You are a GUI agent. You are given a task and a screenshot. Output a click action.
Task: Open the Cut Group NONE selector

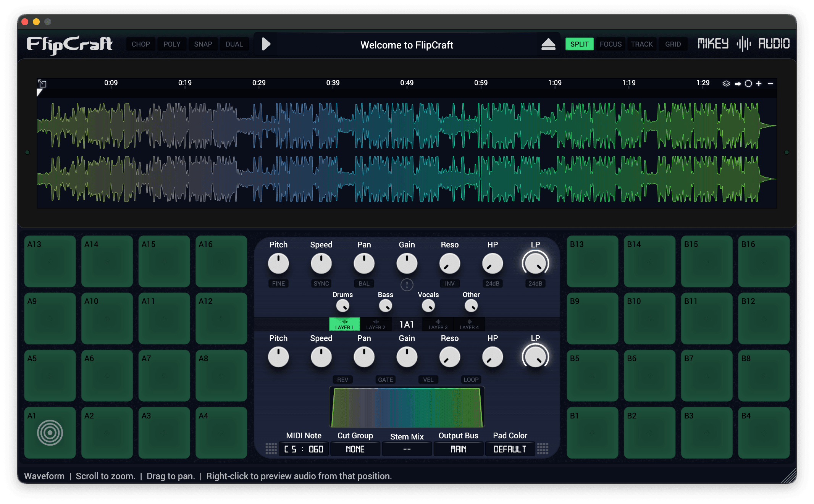click(355, 449)
